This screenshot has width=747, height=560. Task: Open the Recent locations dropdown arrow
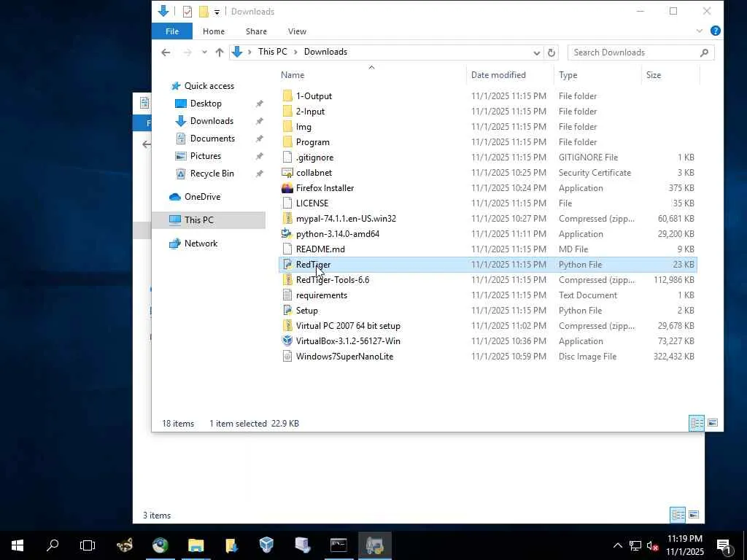point(204,52)
